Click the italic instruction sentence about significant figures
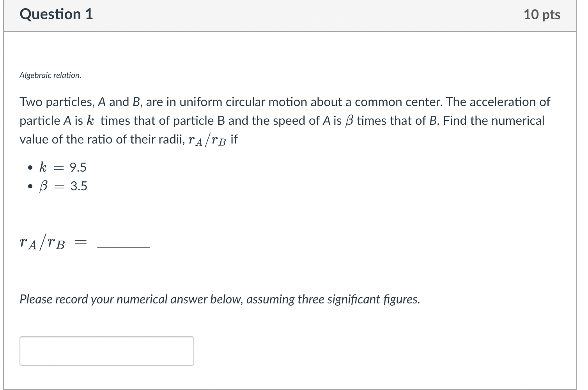Image resolution: width=588 pixels, height=390 pixels. click(x=219, y=299)
